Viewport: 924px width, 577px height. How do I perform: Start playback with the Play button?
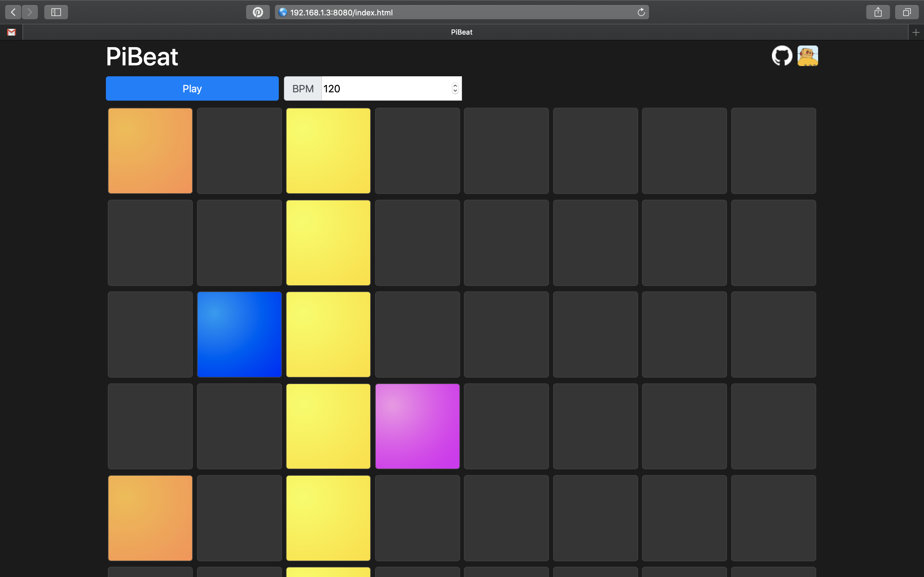click(x=192, y=88)
